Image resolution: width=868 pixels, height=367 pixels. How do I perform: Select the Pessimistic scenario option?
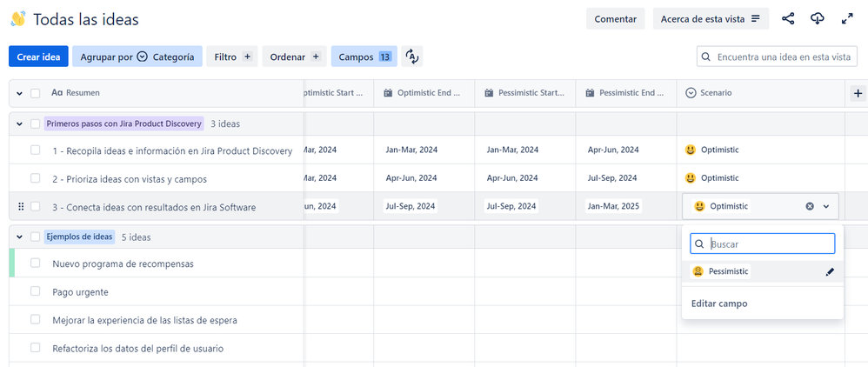(x=762, y=272)
